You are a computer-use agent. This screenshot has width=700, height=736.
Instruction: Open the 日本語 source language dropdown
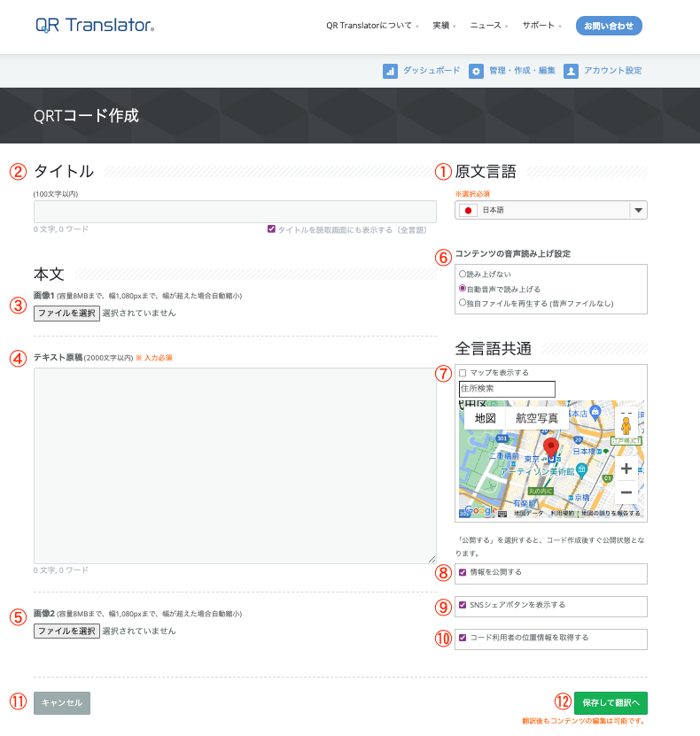click(551, 210)
